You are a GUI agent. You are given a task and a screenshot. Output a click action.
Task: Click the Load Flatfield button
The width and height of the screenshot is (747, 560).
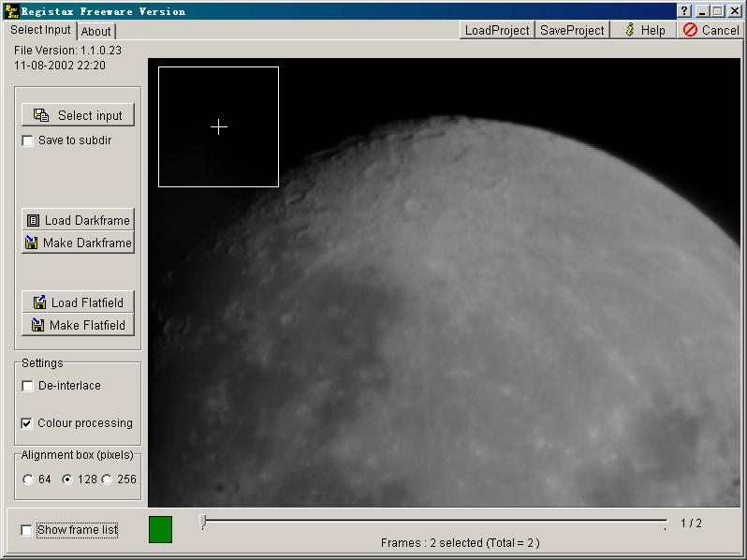click(78, 302)
